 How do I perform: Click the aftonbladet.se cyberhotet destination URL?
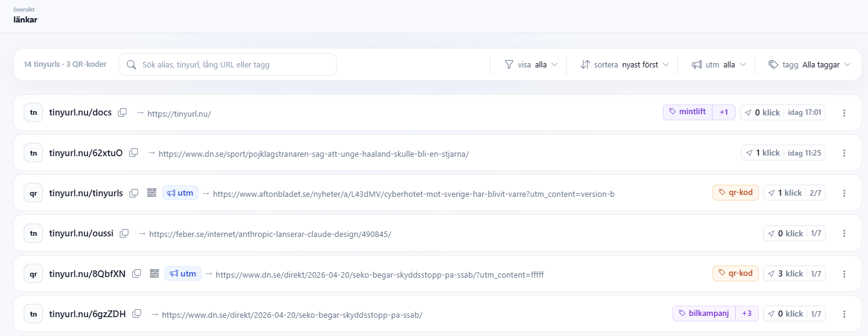coord(414,194)
